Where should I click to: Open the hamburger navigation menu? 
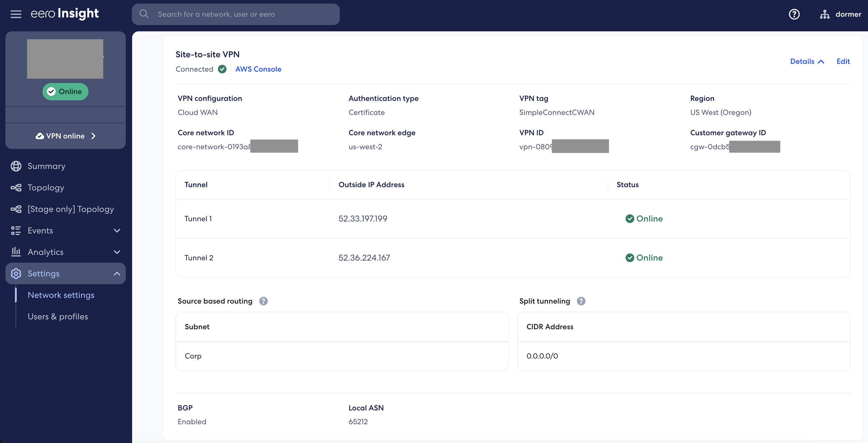(16, 14)
